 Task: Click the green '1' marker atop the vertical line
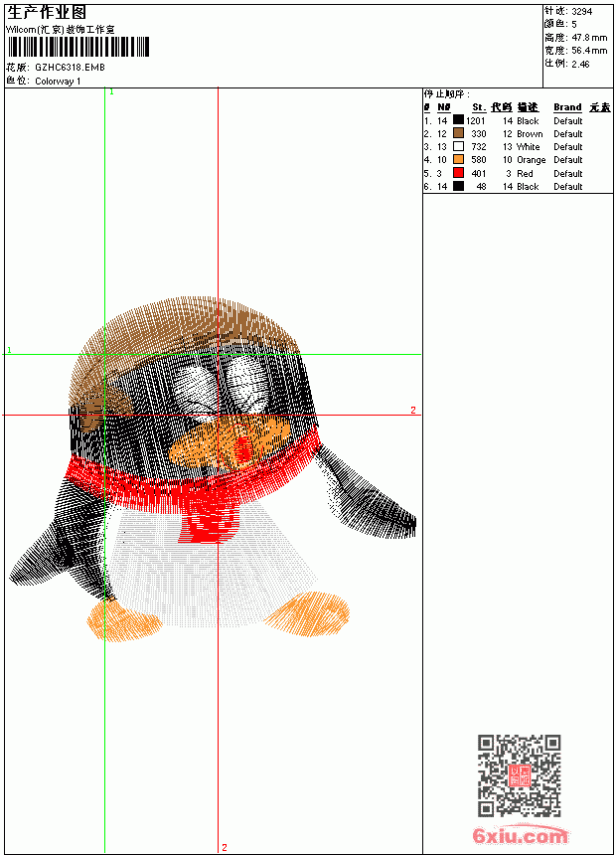[111, 92]
